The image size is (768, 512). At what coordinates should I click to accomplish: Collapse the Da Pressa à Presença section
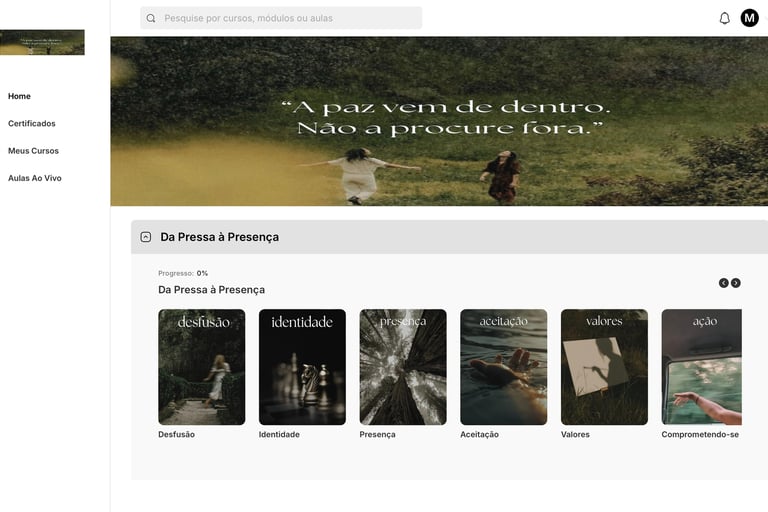point(145,237)
